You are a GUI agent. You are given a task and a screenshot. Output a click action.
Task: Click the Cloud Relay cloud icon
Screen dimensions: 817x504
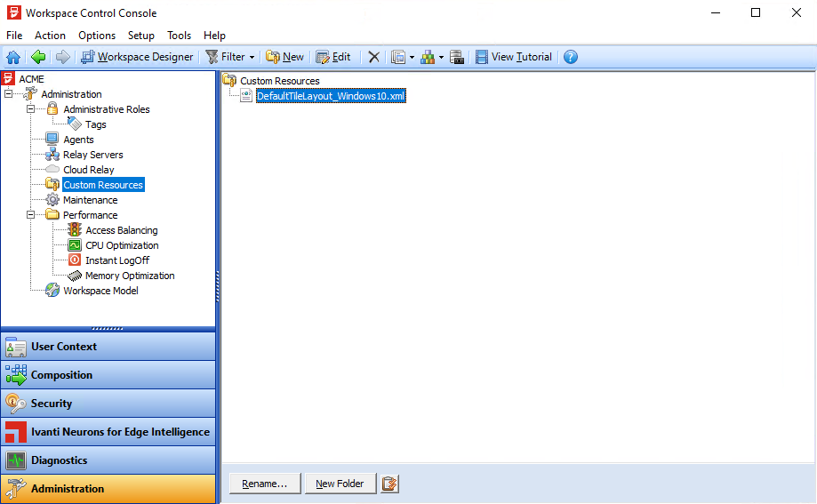point(52,170)
